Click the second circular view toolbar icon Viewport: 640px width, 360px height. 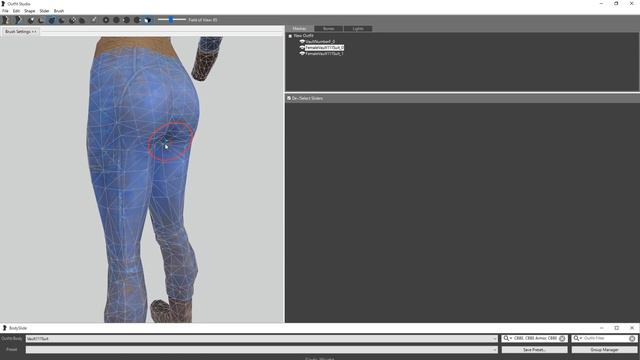(116, 20)
